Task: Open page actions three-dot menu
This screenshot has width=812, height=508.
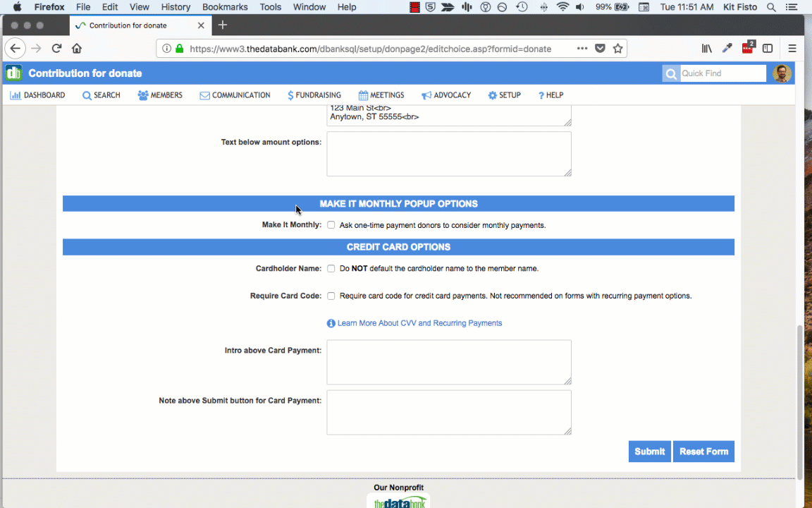Action: pyautogui.click(x=582, y=48)
